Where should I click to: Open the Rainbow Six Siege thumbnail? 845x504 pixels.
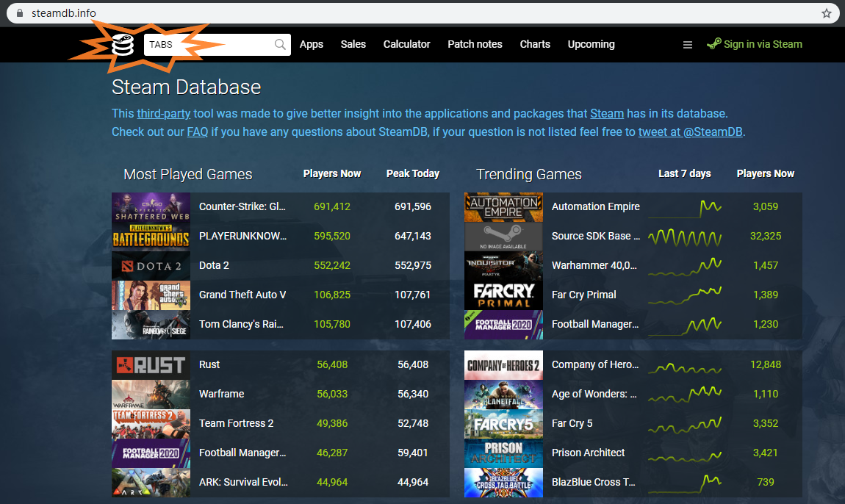pyautogui.click(x=151, y=325)
